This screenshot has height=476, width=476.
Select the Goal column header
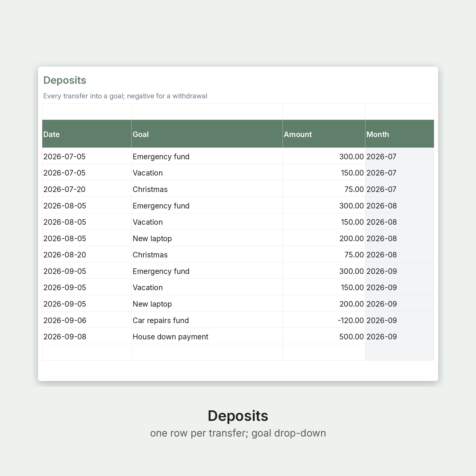coord(207,134)
